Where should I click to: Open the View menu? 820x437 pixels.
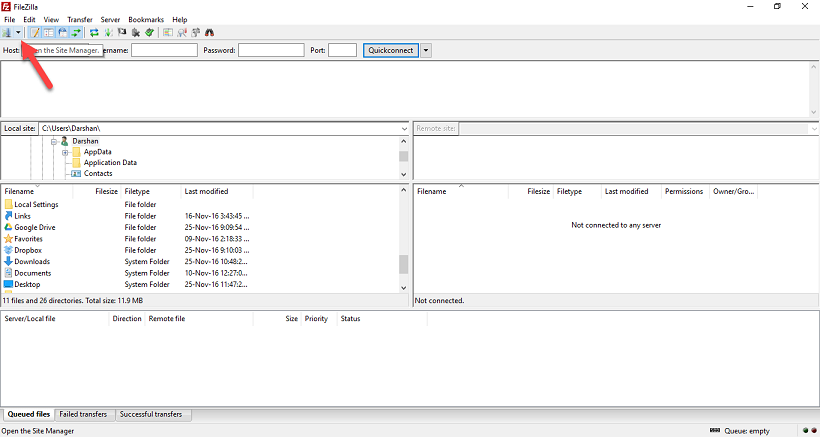(x=51, y=19)
